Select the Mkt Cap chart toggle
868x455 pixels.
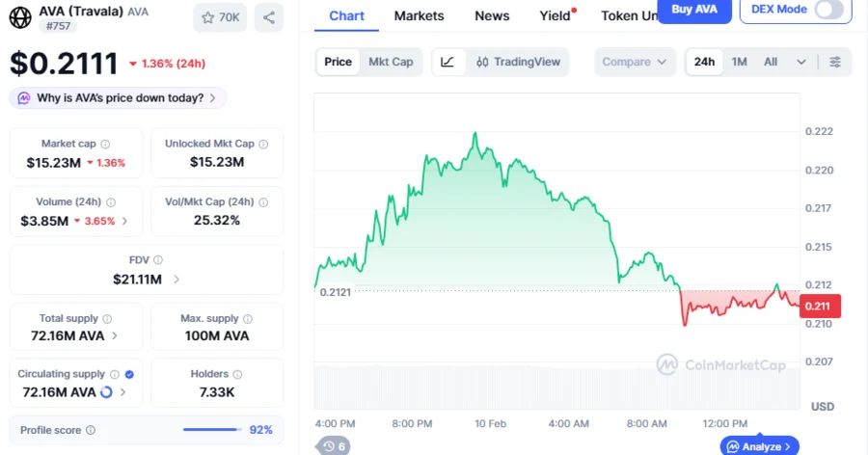[x=391, y=62]
